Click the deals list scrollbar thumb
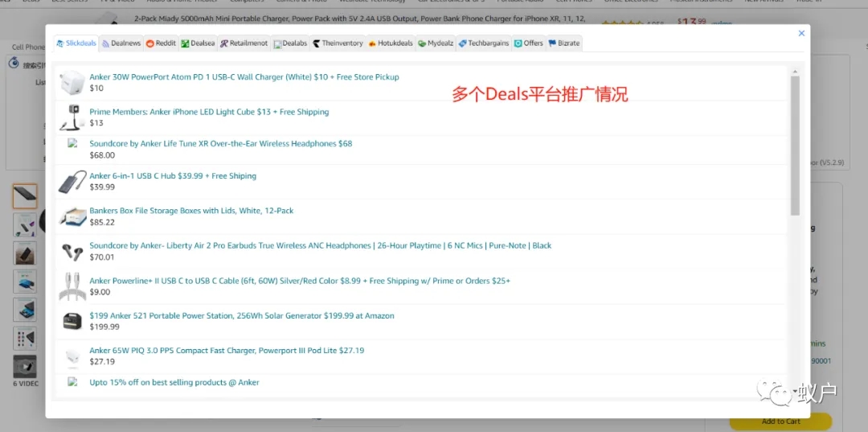Image resolution: width=868 pixels, height=432 pixels. click(x=796, y=146)
